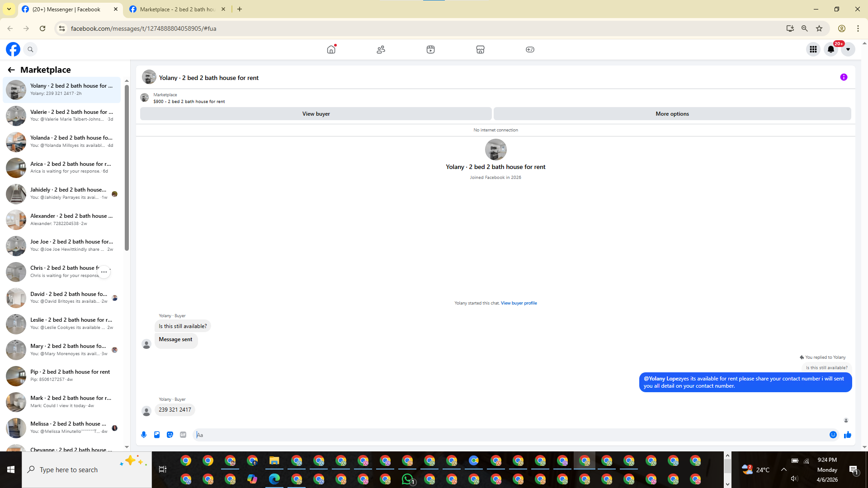Record a voice clip with microphone icon
Screen dimensions: 868x488
144,435
